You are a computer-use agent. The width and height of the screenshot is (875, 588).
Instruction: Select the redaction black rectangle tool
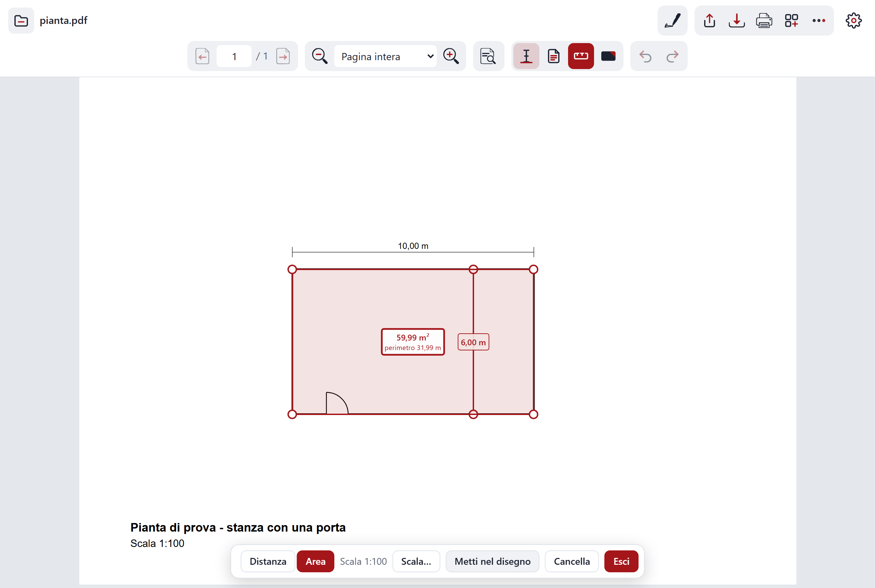(x=608, y=56)
